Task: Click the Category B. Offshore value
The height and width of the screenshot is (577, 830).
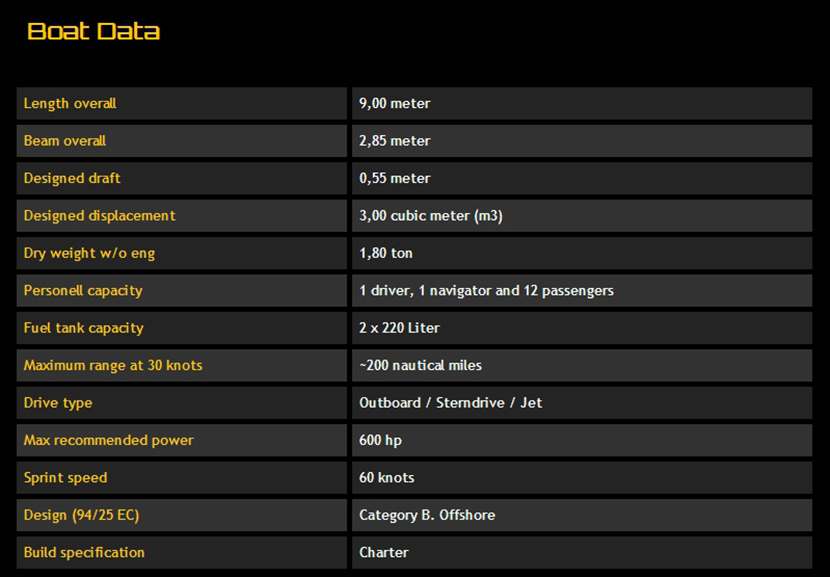Action: [x=427, y=515]
